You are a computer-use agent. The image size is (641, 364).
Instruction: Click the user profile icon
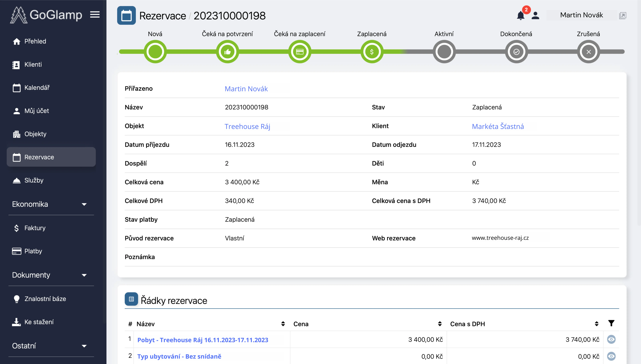[535, 16]
